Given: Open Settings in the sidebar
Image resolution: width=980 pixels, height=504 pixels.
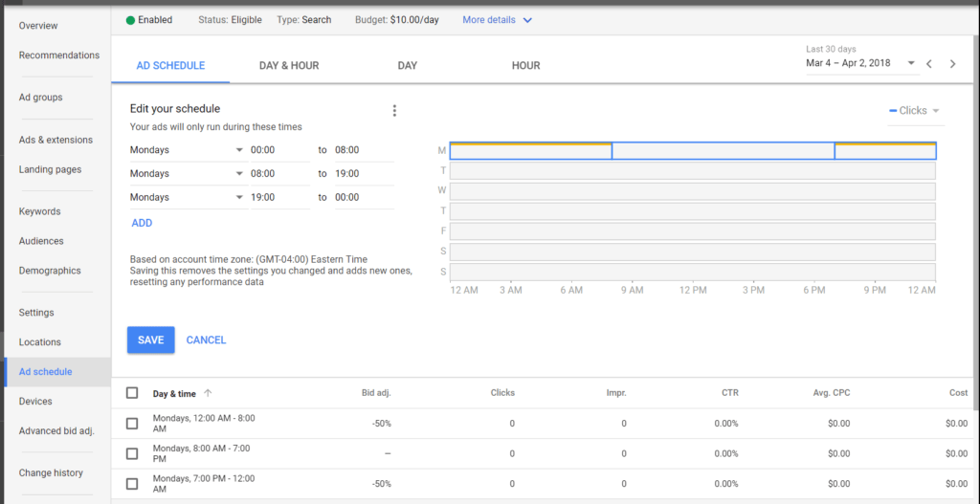Looking at the screenshot, I should 36,313.
